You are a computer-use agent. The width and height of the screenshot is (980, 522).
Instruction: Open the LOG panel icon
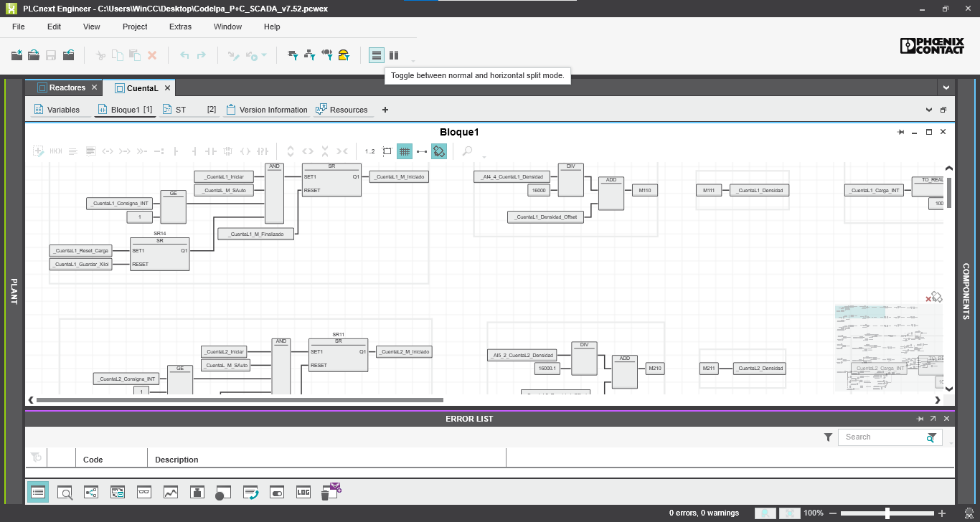[303, 493]
